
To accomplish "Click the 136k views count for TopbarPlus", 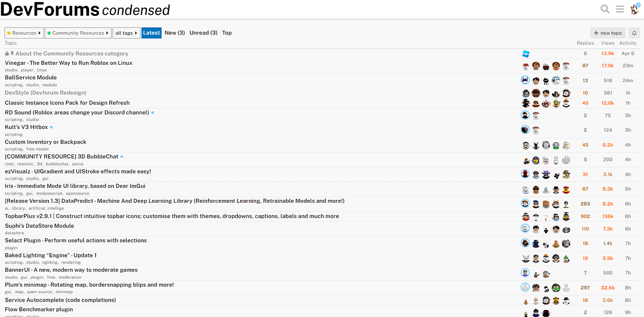I will coord(608,216).
